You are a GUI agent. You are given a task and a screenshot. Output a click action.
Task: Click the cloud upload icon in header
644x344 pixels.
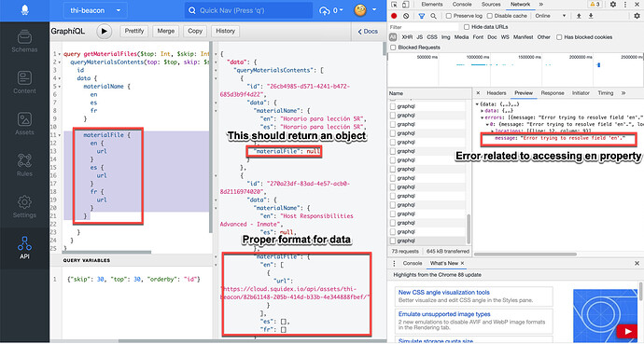[325, 10]
